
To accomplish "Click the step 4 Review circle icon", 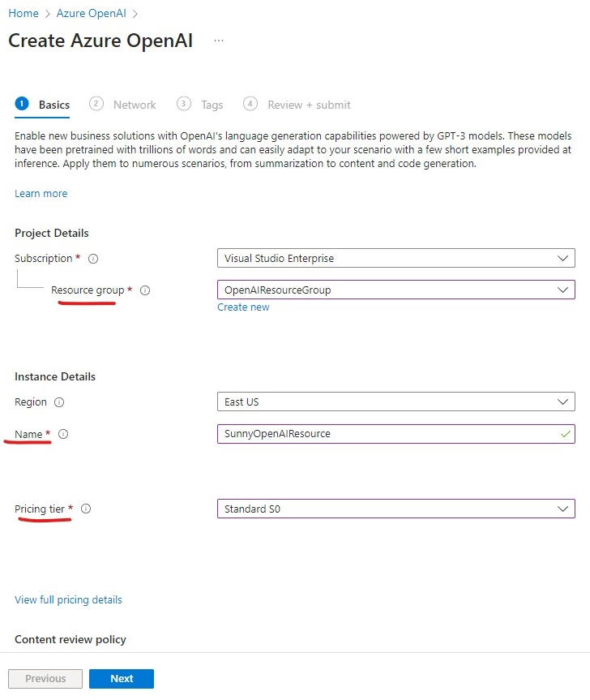I will coord(250,104).
